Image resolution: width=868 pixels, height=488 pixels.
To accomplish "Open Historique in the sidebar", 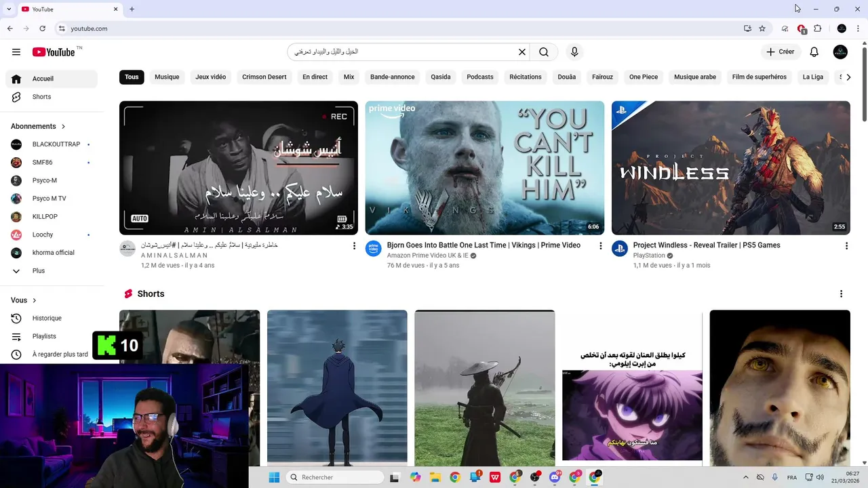I will pos(52,319).
